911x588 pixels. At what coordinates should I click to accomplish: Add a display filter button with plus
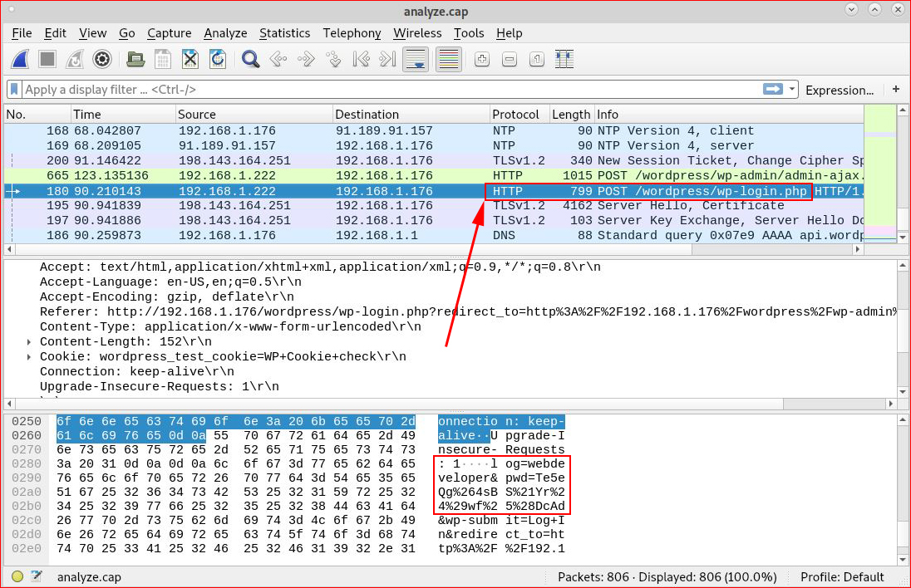point(896,89)
